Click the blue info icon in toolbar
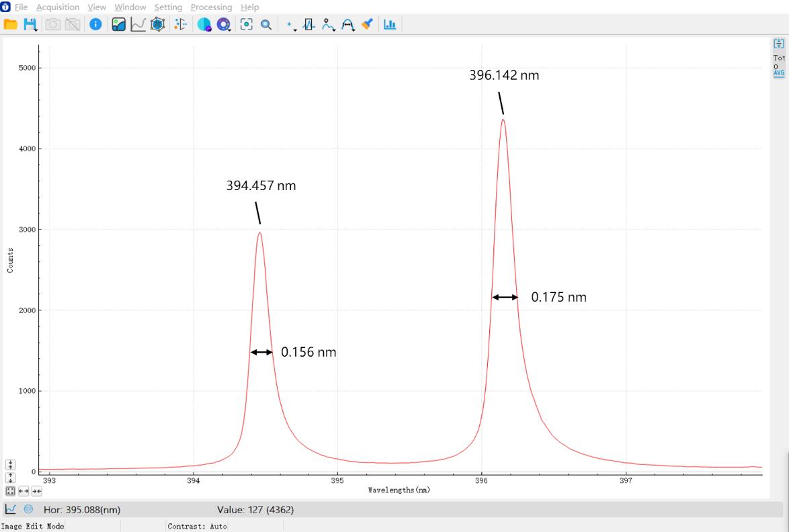 click(x=95, y=25)
